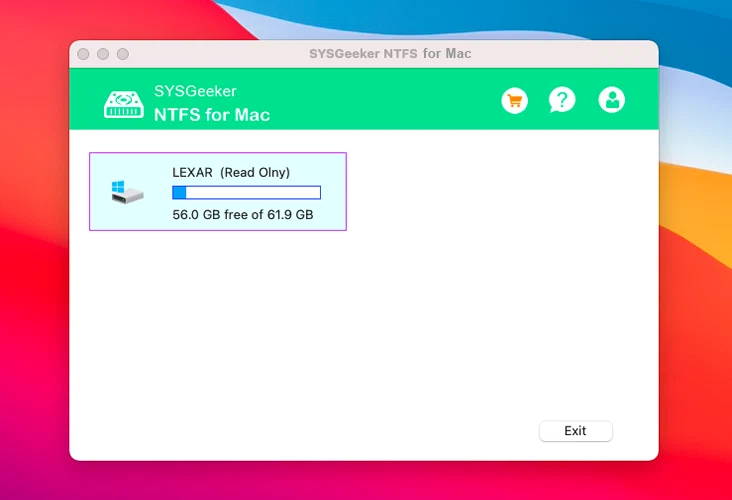732x500 pixels.
Task: Select the "LEXAR (Read Olny)" label
Action: point(231,172)
